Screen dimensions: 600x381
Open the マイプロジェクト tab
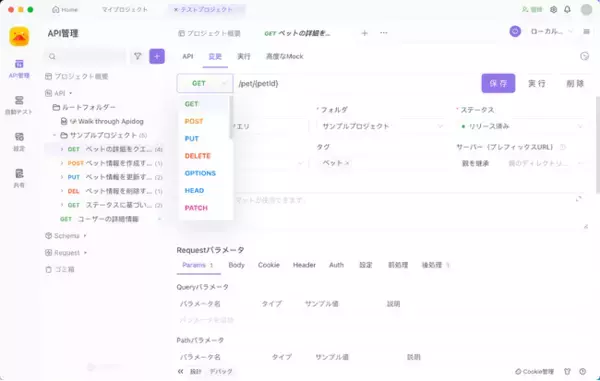click(x=125, y=10)
